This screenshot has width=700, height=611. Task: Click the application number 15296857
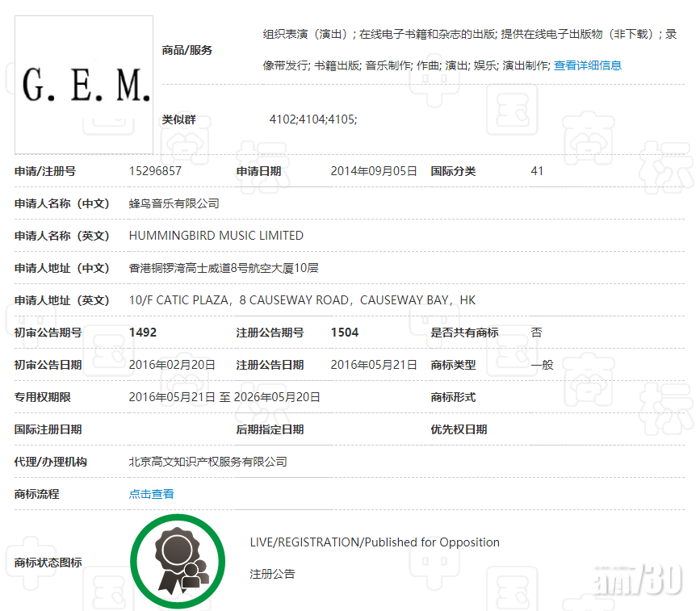coord(155,171)
